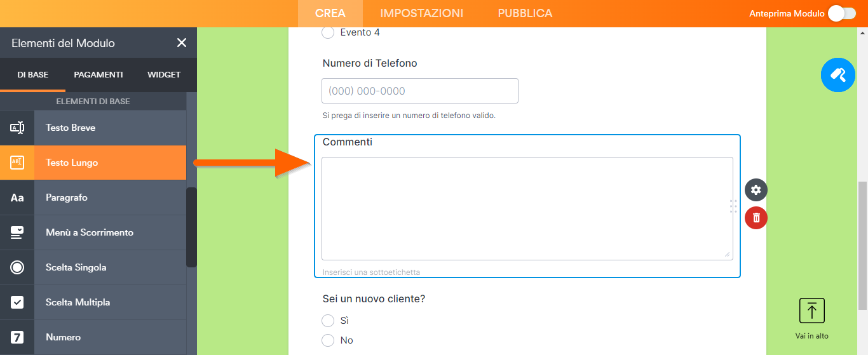The width and height of the screenshot is (868, 355).
Task: Switch to the IMPOSTAZIONI tab
Action: 421,13
